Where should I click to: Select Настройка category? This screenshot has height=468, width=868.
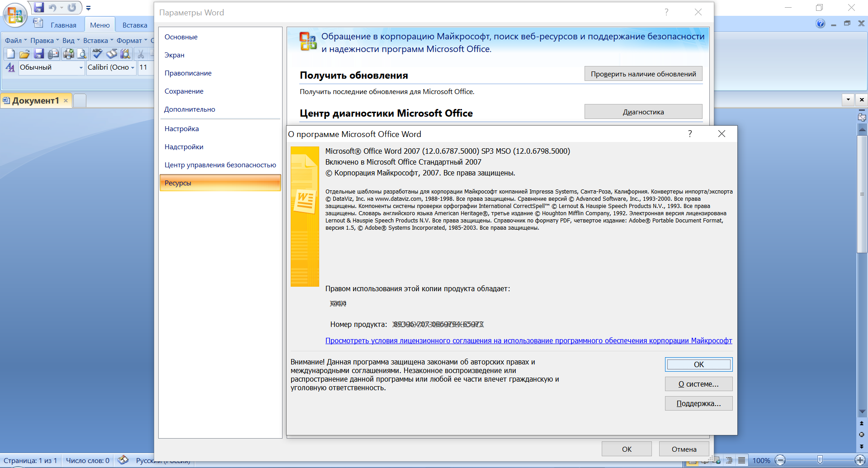point(220,129)
